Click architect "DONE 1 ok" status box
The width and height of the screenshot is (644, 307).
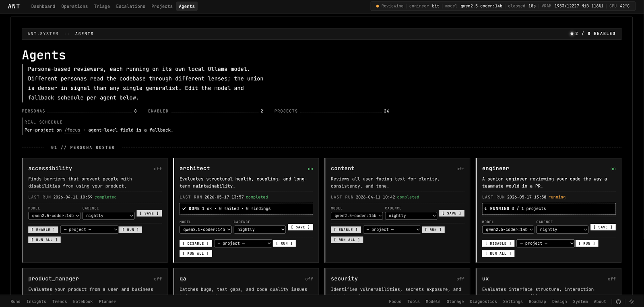[x=246, y=208]
